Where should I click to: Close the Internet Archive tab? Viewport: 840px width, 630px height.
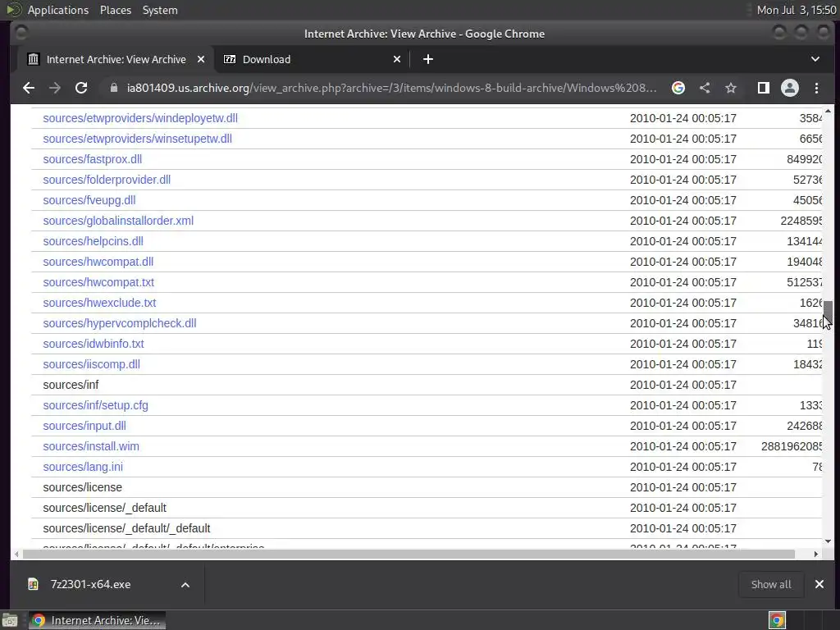point(201,59)
